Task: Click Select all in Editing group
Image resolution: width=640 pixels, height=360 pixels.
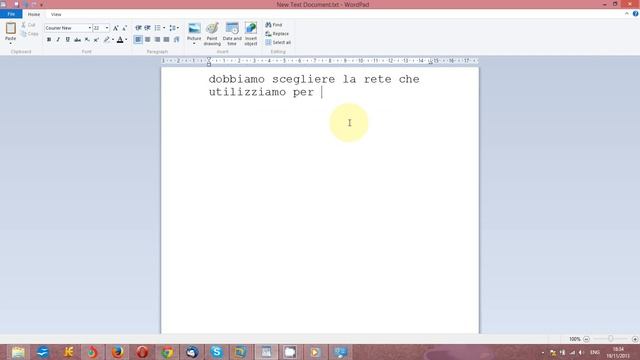Action: (278, 42)
